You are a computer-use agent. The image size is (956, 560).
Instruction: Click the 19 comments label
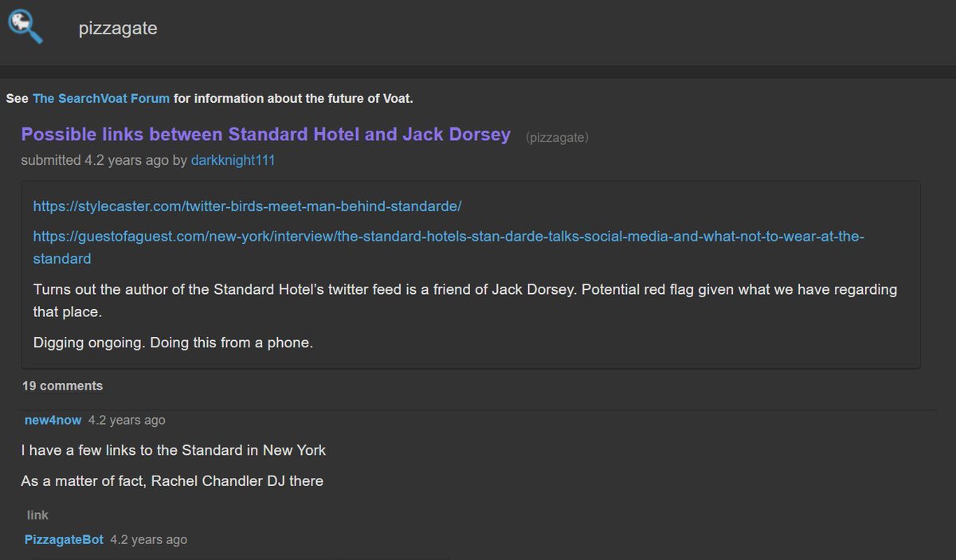[x=62, y=386]
